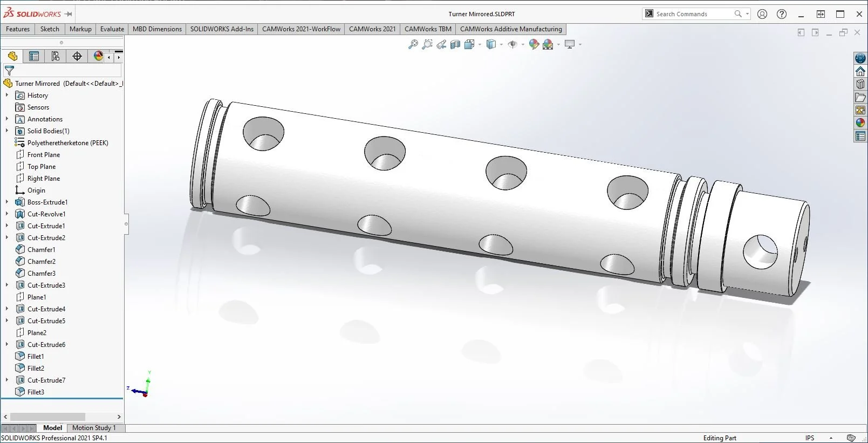Click the Apply Scene icon
Viewport: 868px width, 443px height.
click(x=548, y=44)
